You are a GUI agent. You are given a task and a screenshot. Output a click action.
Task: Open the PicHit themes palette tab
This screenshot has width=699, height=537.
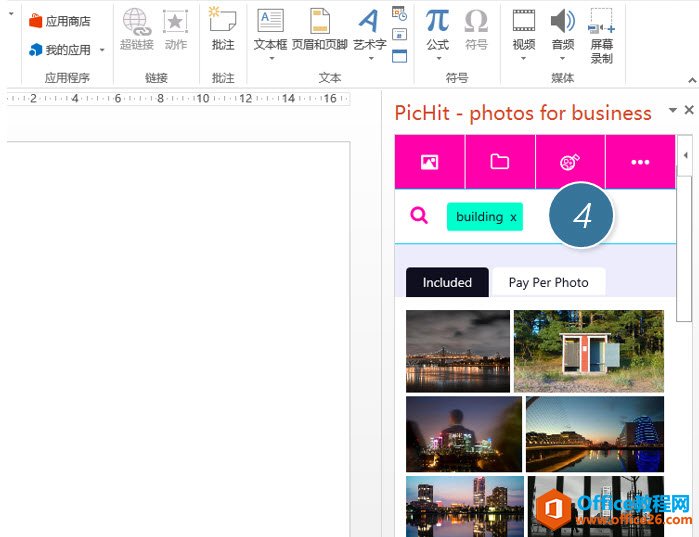tap(570, 162)
